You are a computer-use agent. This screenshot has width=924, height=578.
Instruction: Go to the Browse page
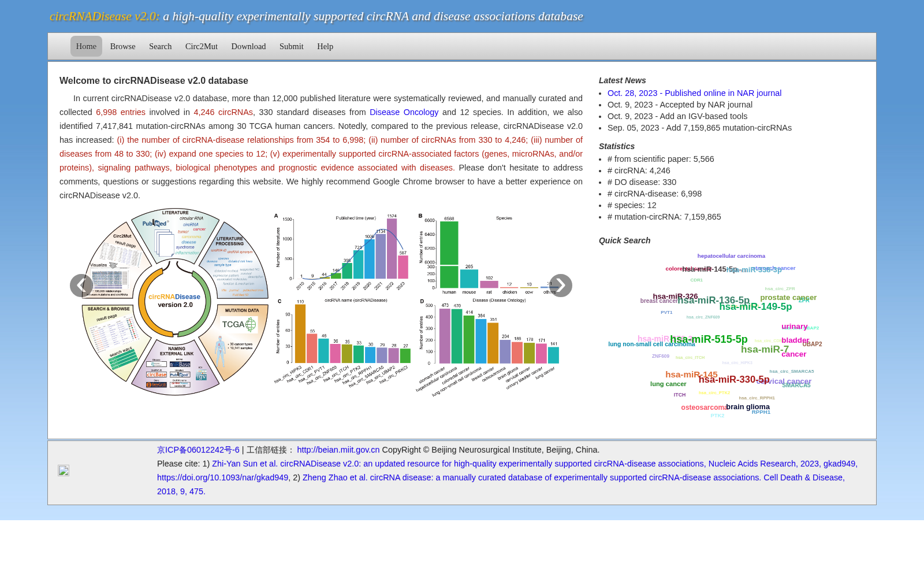tap(123, 46)
